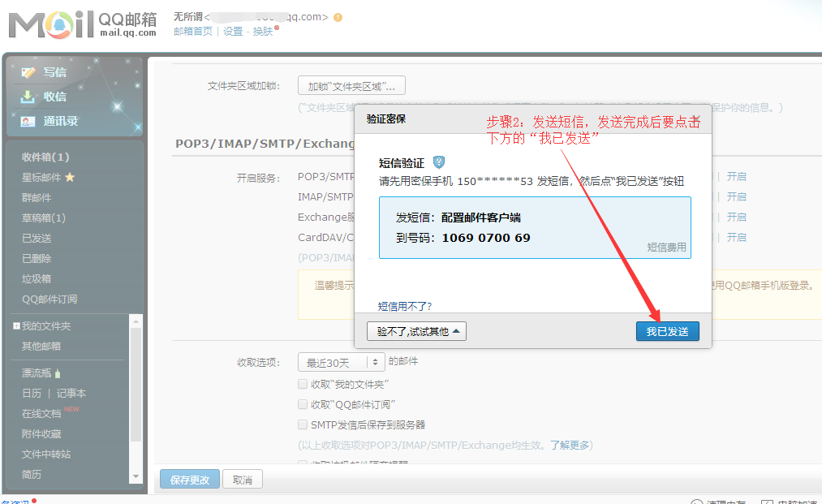This screenshot has width=822, height=504.
Task: Click the contacts (通讯录) card icon
Action: (28, 121)
